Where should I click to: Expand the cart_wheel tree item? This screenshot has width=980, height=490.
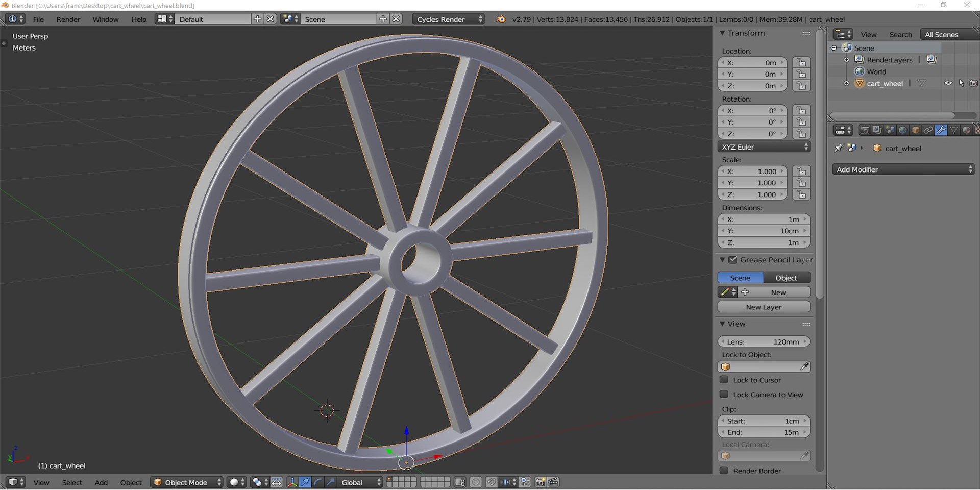(846, 83)
